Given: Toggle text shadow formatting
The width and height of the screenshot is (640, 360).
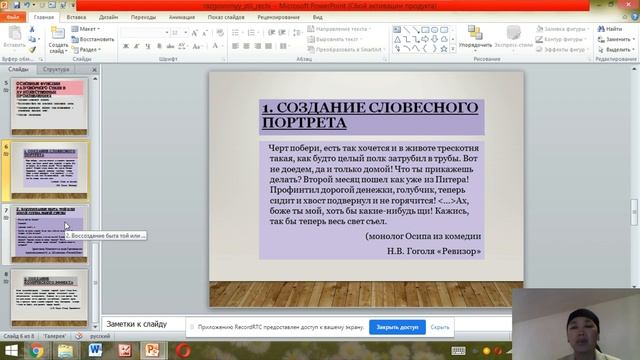Looking at the screenshot, I should click(x=159, y=46).
